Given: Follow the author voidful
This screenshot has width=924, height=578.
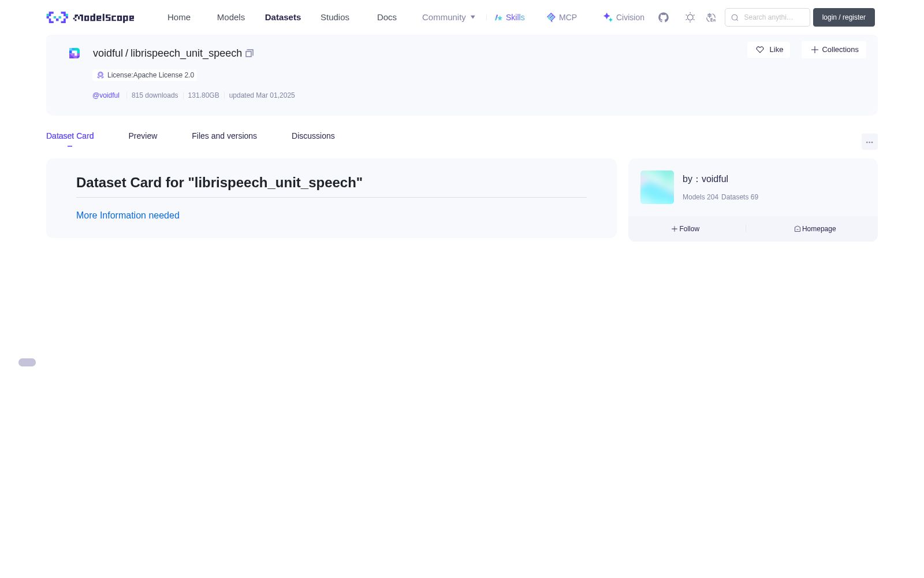Looking at the screenshot, I should coord(685,229).
